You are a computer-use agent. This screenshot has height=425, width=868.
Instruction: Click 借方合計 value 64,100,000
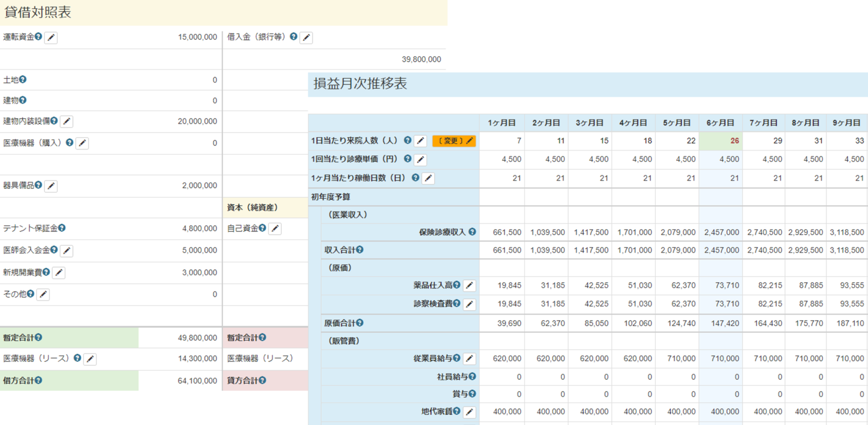coord(197,381)
